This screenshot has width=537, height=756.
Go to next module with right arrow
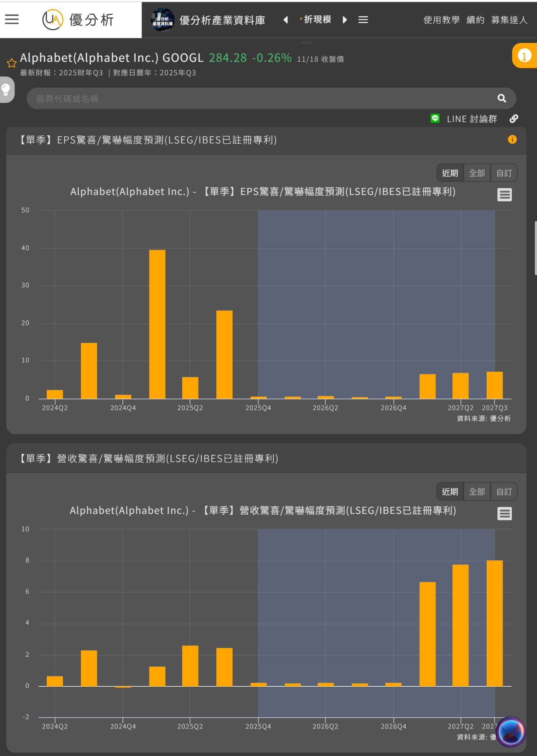[345, 20]
